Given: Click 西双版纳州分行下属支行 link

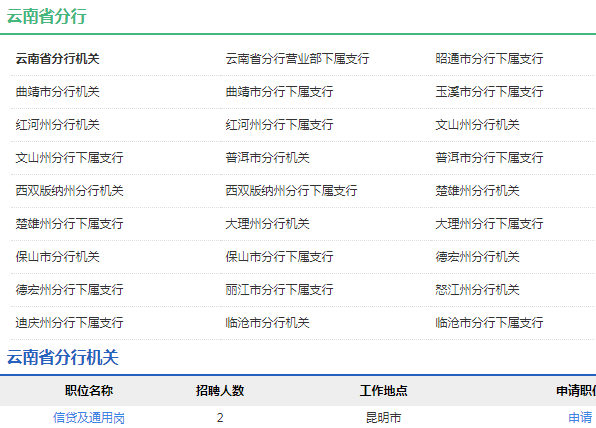Looking at the screenshot, I should coord(292,191).
